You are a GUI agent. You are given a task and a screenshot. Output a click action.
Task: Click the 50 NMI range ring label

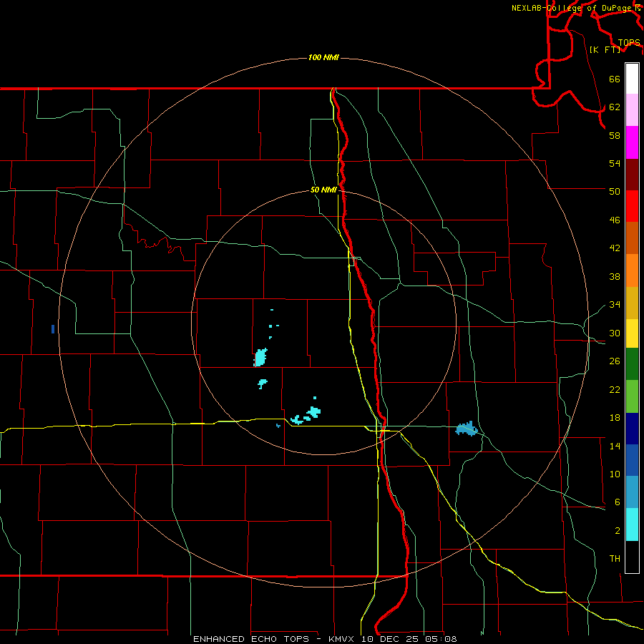[x=323, y=190]
